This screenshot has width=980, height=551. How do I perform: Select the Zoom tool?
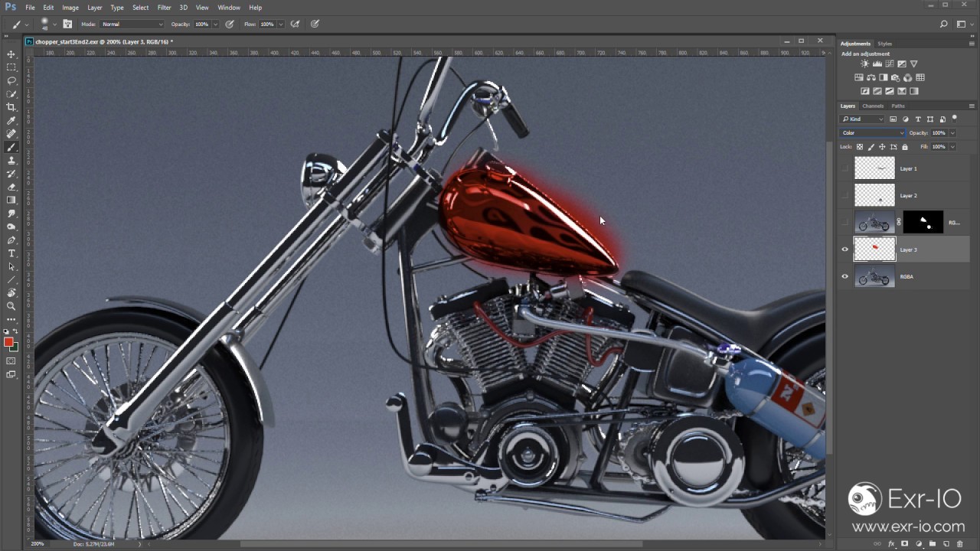point(11,306)
